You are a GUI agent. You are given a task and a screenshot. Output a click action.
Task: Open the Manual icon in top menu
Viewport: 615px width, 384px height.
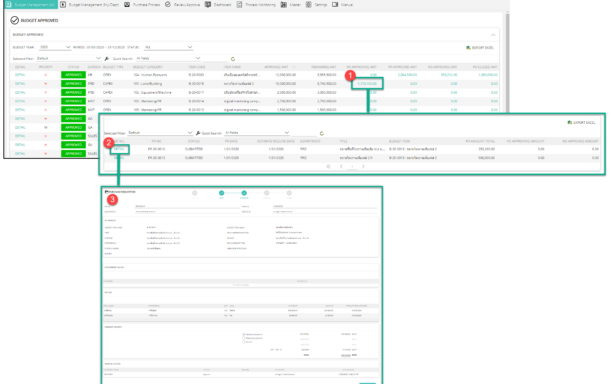click(x=335, y=4)
